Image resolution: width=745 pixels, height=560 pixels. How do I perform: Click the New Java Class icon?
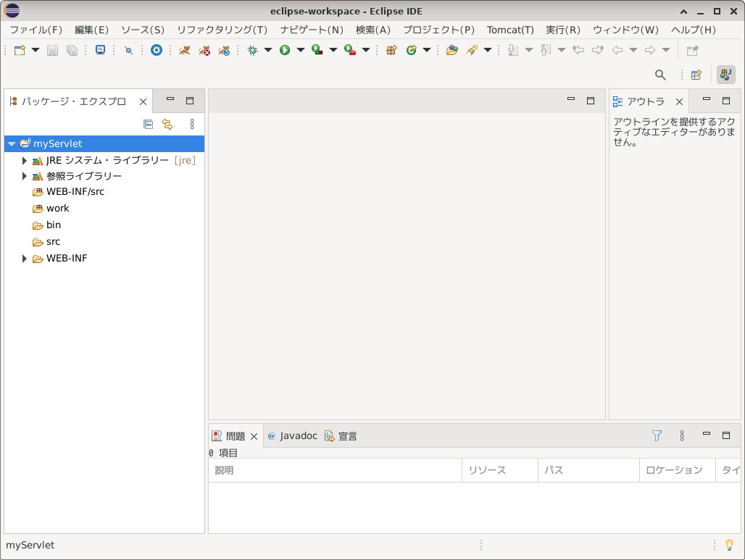pos(412,50)
